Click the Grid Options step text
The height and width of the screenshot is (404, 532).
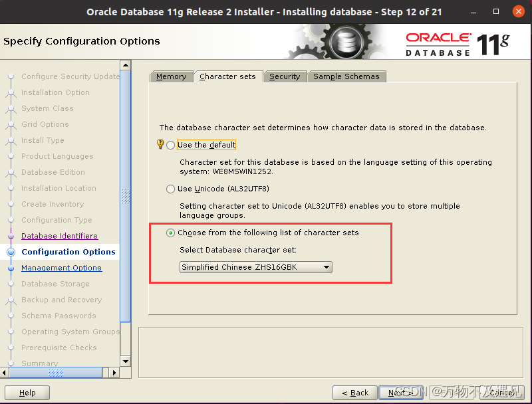45,124
